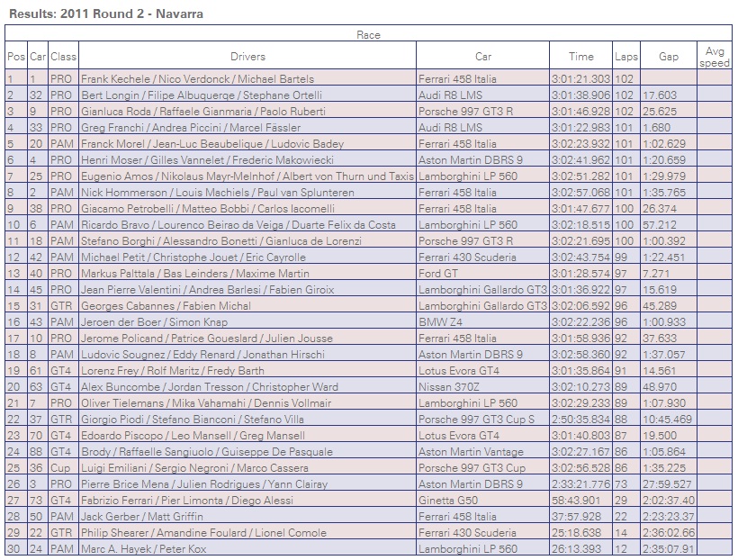This screenshot has width=738, height=560.
Task: Click the Race table title row
Action: [369, 35]
